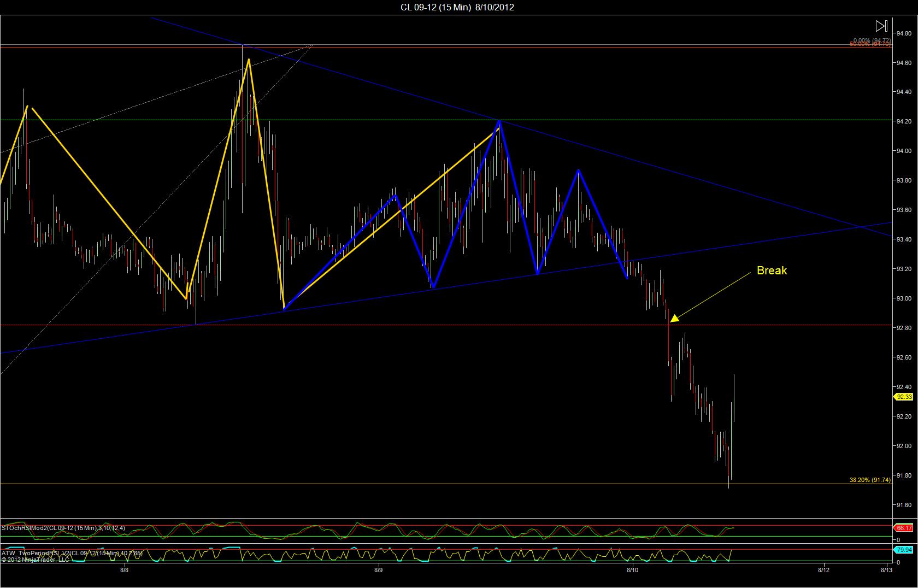Click the red StochRSI value marker 66.17
The height and width of the screenshot is (588, 918).
tap(904, 528)
